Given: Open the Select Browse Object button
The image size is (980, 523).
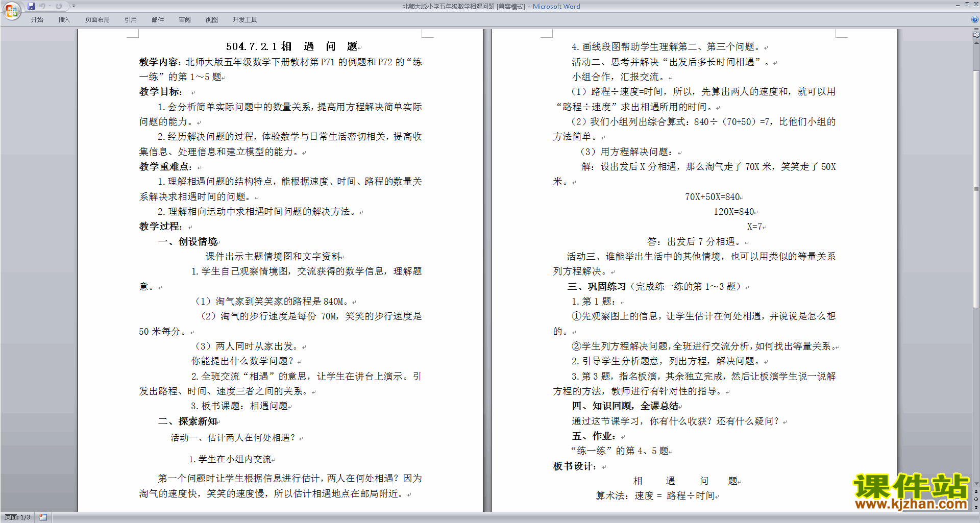Looking at the screenshot, I should click(976, 500).
